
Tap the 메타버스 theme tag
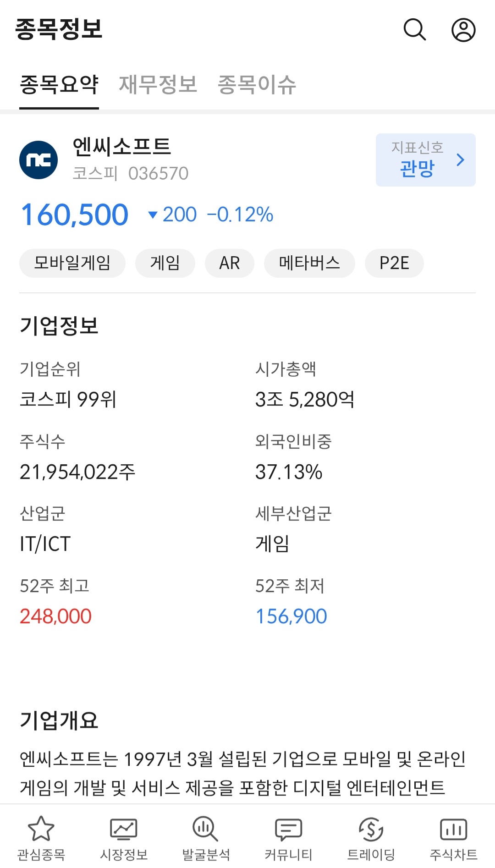[x=309, y=263]
